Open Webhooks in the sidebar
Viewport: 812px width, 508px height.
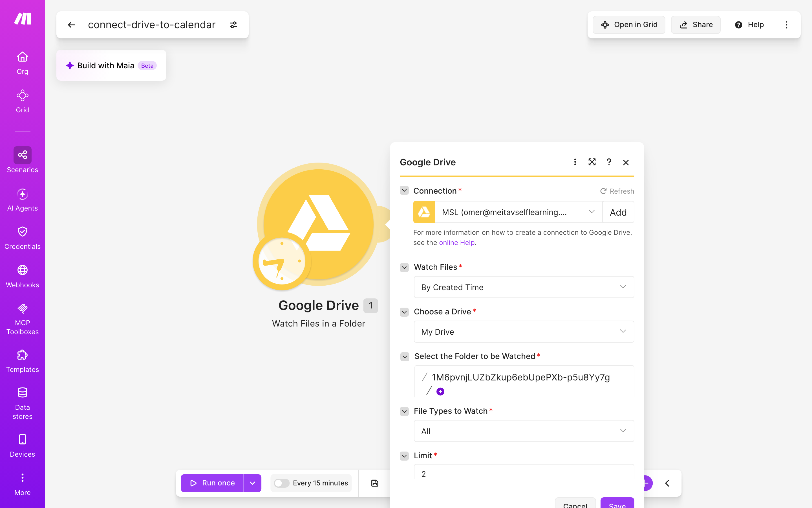coord(23,276)
